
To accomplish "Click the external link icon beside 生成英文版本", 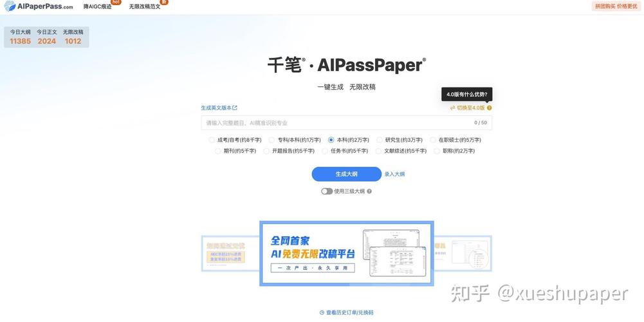I will click(235, 108).
